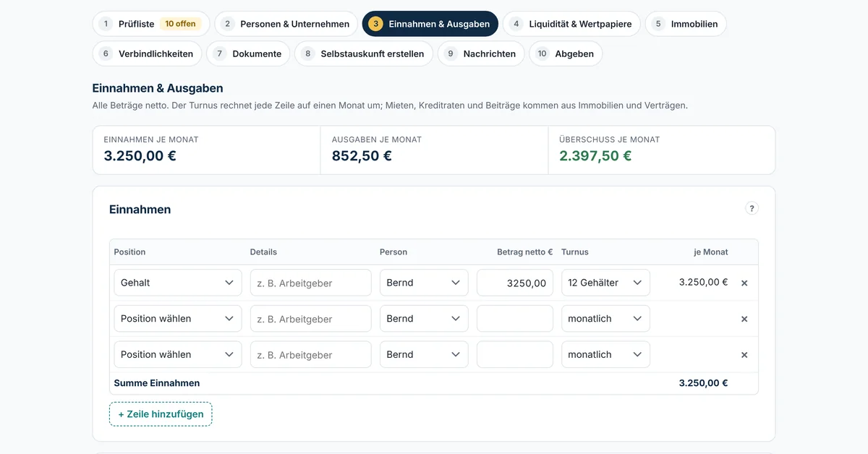Open Dokumente step
This screenshot has width=868, height=454.
[x=248, y=53]
